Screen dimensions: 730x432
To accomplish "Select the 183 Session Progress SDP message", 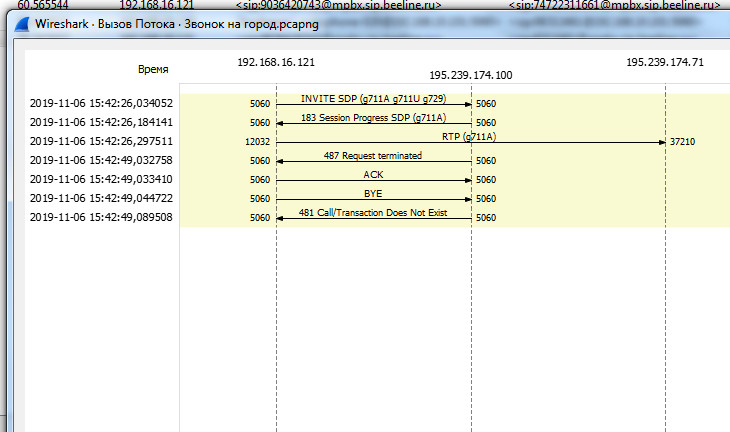I will point(373,118).
